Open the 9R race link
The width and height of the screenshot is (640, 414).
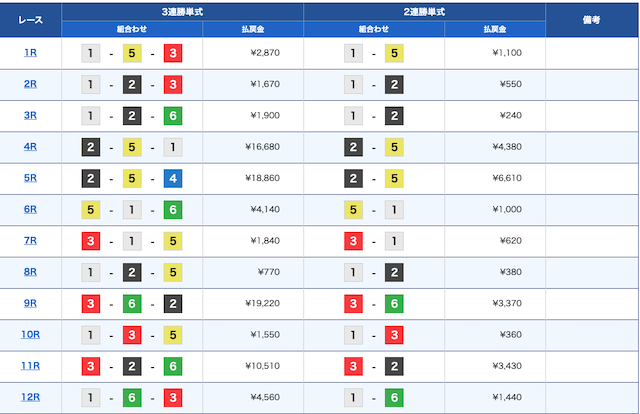[30, 303]
